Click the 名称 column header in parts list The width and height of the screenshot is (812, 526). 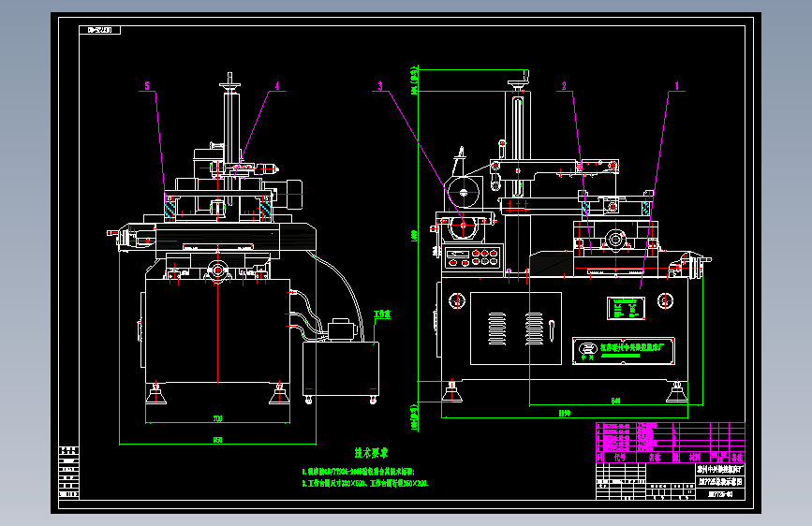pyautogui.click(x=655, y=457)
